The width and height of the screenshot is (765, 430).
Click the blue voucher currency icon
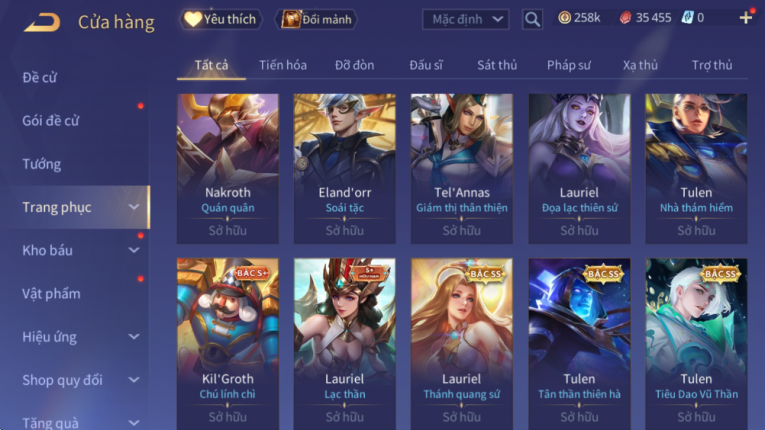pos(687,18)
